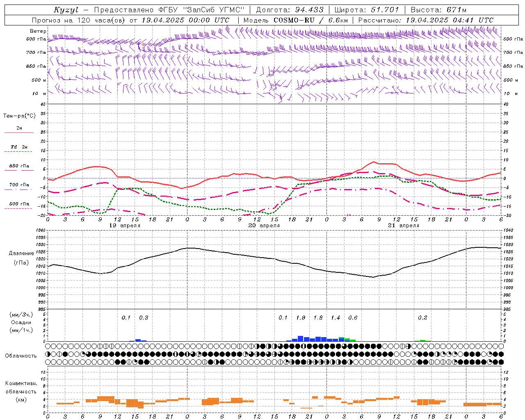Click the date label 21 апреля
The image size is (525, 420).
(404, 226)
